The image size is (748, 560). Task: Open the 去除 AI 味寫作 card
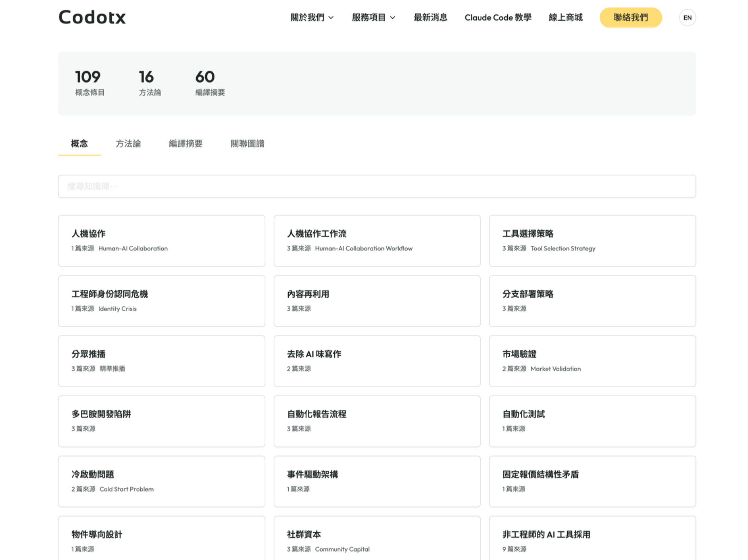[x=377, y=361]
